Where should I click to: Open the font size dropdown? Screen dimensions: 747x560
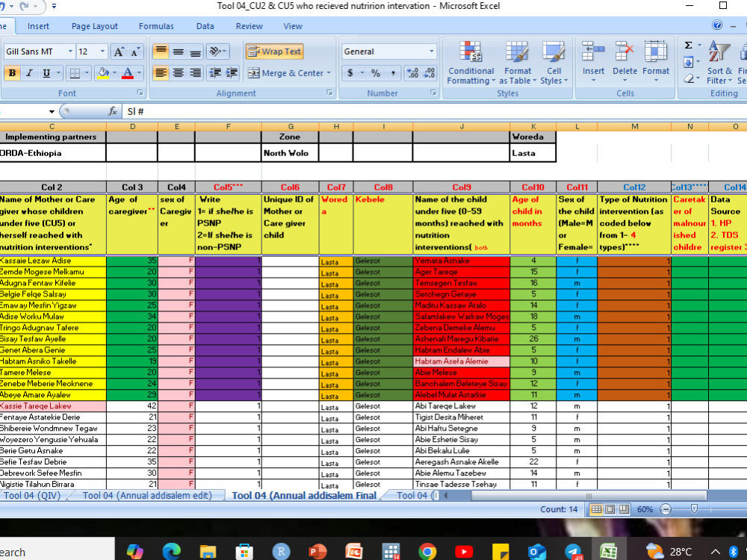coord(102,52)
